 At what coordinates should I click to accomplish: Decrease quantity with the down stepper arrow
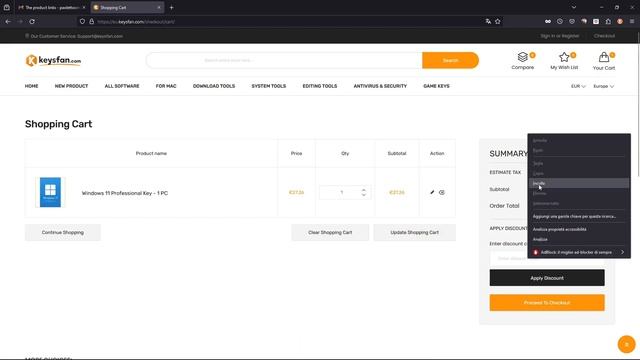pyautogui.click(x=364, y=195)
